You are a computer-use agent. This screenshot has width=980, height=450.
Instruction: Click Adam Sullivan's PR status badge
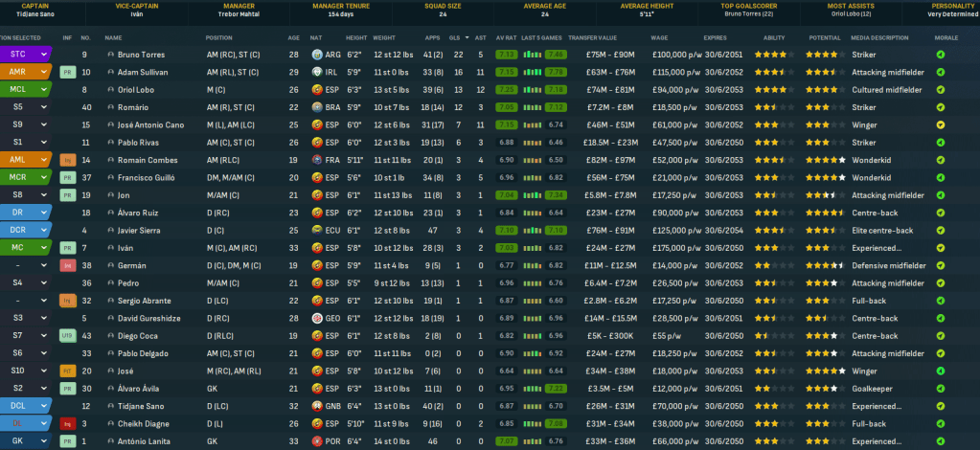[x=68, y=72]
